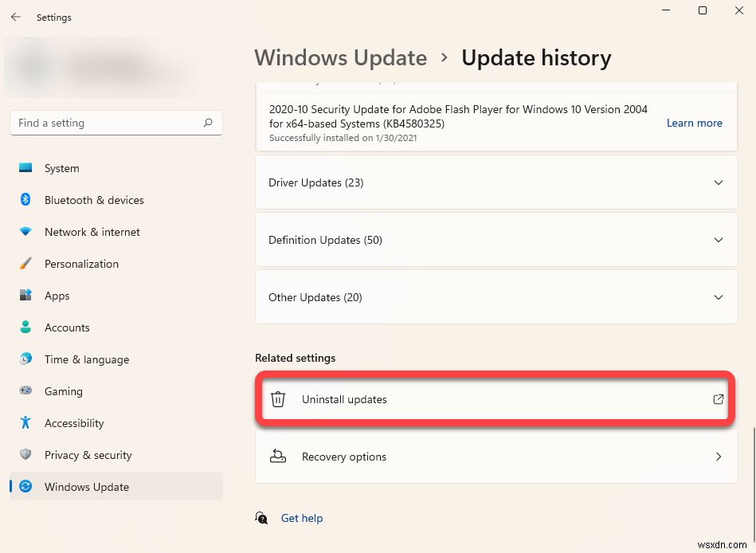The height and width of the screenshot is (553, 756).
Task: Open Personalization via the paintbrush icon
Action: coord(26,264)
